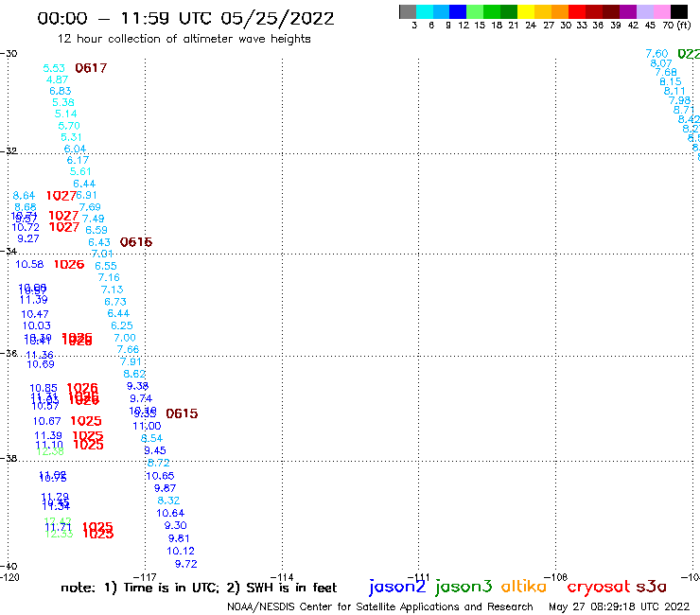Click the wave height value '10.65'
The image size is (700, 615).
coord(160,476)
